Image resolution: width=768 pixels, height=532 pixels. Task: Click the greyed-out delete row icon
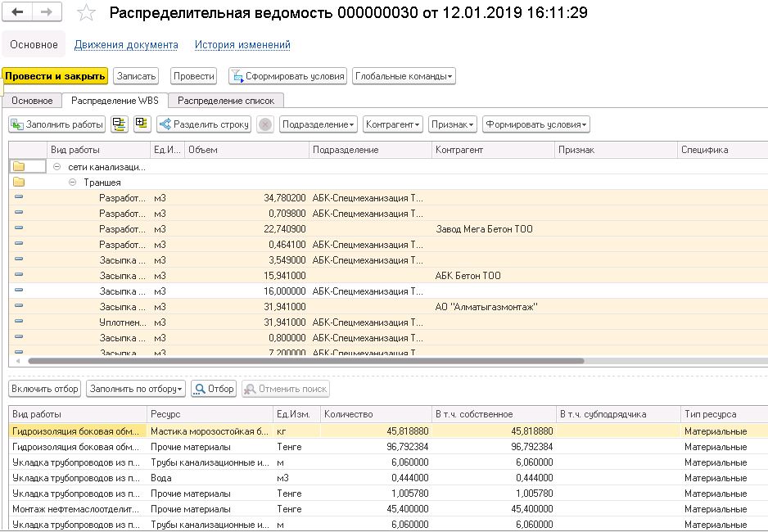click(265, 124)
